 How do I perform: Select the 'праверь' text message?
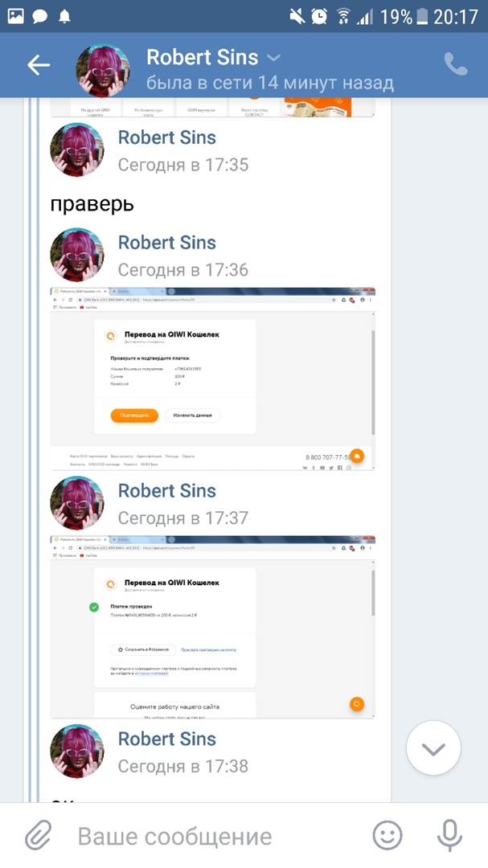pos(92,204)
